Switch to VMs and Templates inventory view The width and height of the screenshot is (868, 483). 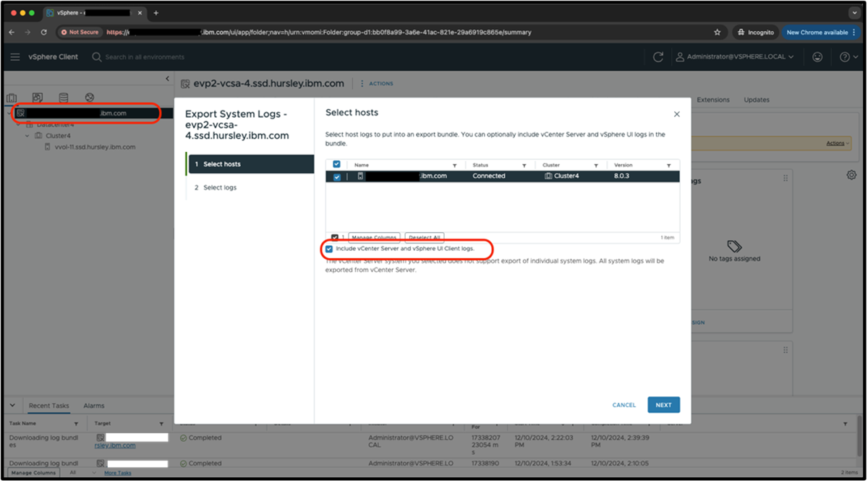pyautogui.click(x=38, y=97)
